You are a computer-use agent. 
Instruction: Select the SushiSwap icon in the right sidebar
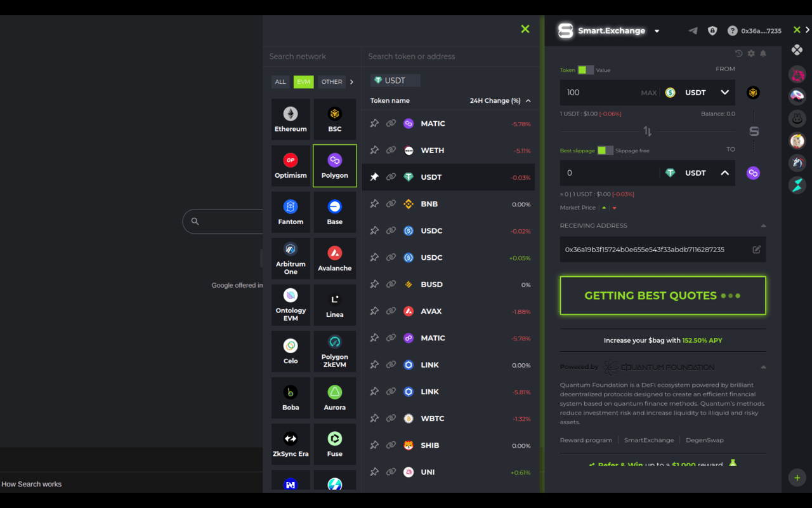coord(797,96)
